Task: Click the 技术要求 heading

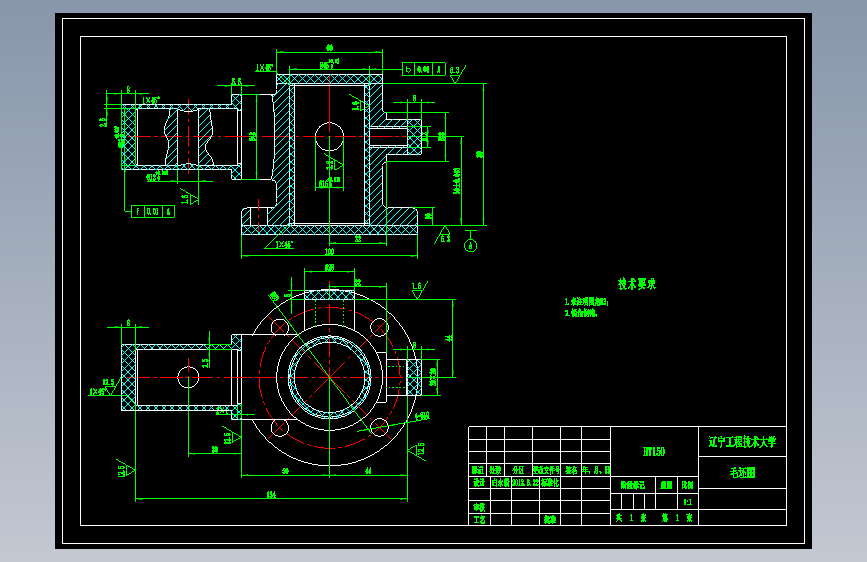Action: (636, 284)
